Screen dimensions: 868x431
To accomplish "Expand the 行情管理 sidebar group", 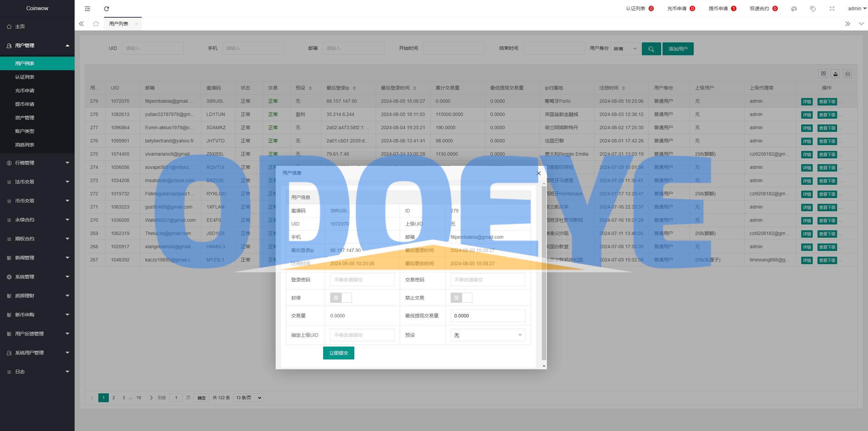I will click(37, 163).
